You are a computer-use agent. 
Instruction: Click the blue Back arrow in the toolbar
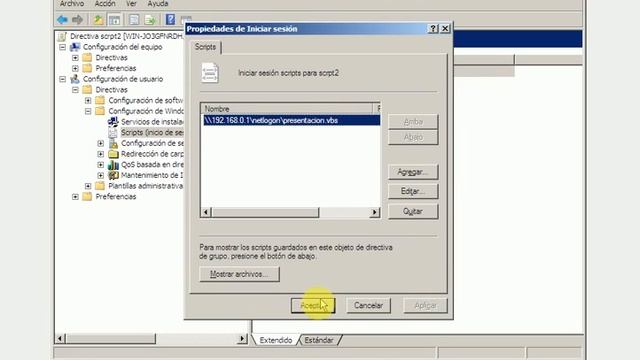[x=62, y=19]
